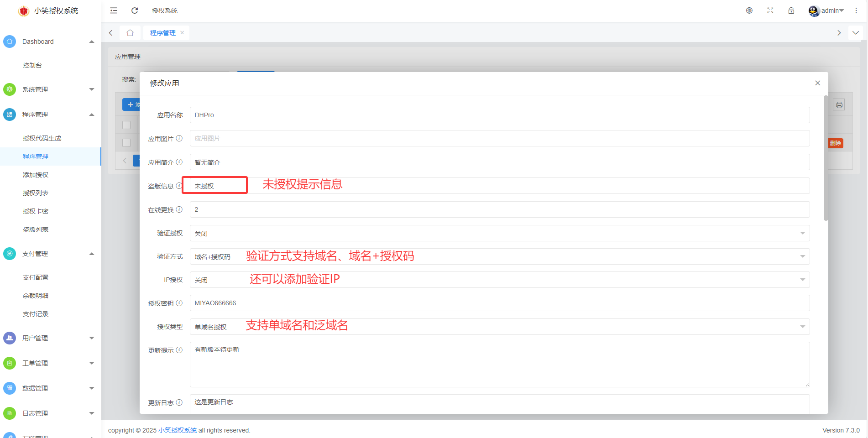This screenshot has width=868, height=438.
Task: Click the 系统管理 gear icon in sidebar
Action: point(9,89)
